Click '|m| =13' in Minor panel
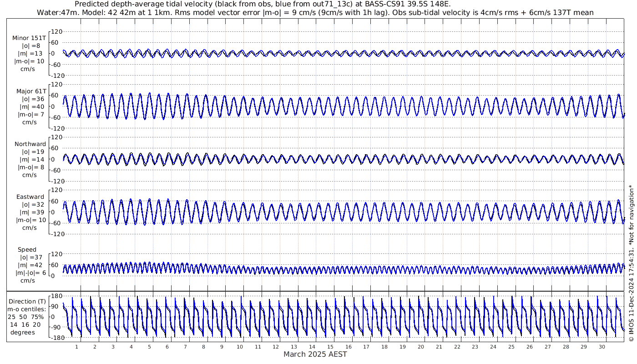Viewport: 637px width, 364px height. click(31, 54)
